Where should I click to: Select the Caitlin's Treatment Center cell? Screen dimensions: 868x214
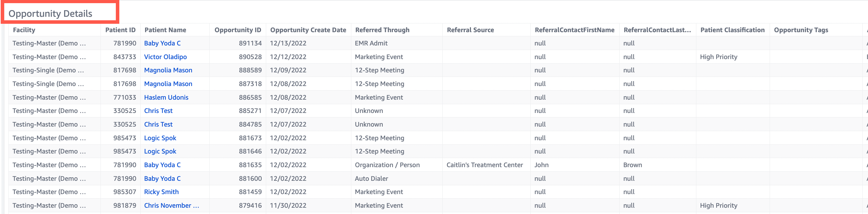pyautogui.click(x=484, y=165)
